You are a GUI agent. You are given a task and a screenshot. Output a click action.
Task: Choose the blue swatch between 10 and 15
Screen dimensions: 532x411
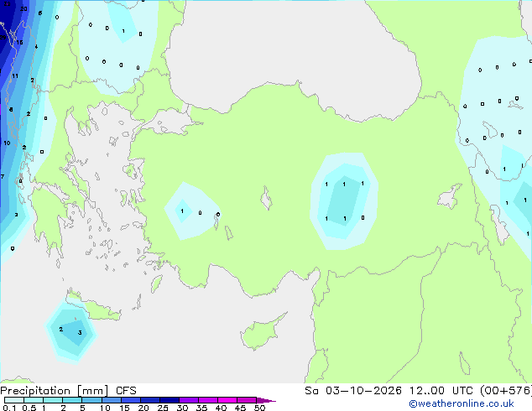(x=112, y=400)
